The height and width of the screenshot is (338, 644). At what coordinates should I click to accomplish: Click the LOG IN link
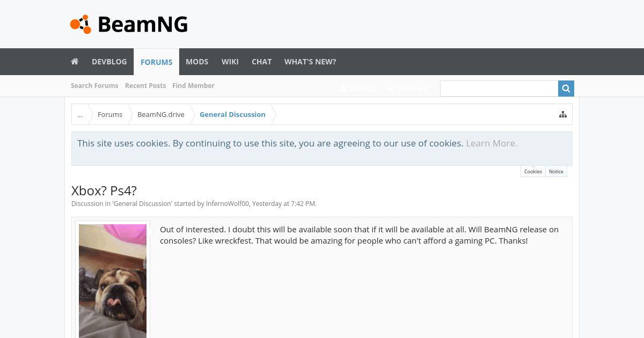(357, 89)
